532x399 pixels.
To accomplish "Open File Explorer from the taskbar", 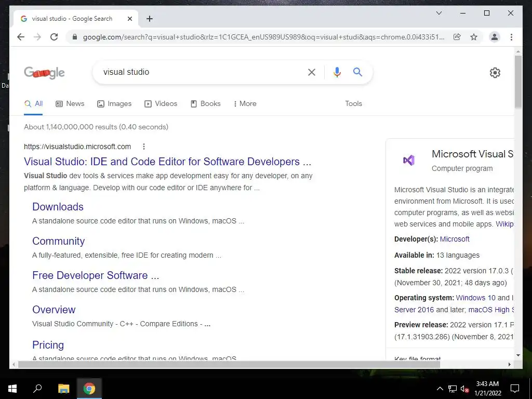I will click(x=63, y=389).
